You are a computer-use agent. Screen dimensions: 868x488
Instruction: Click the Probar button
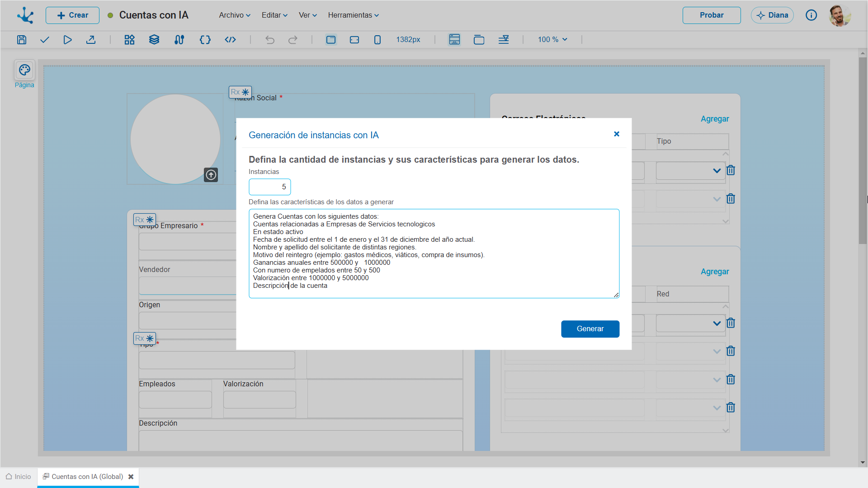[712, 15]
